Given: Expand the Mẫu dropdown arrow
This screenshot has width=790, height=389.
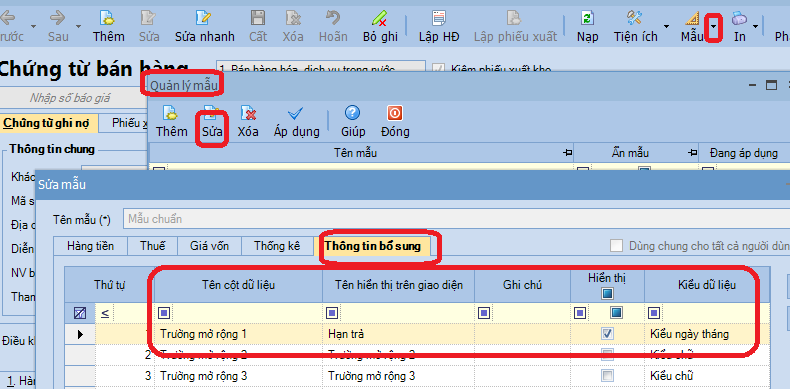Looking at the screenshot, I should [713, 27].
